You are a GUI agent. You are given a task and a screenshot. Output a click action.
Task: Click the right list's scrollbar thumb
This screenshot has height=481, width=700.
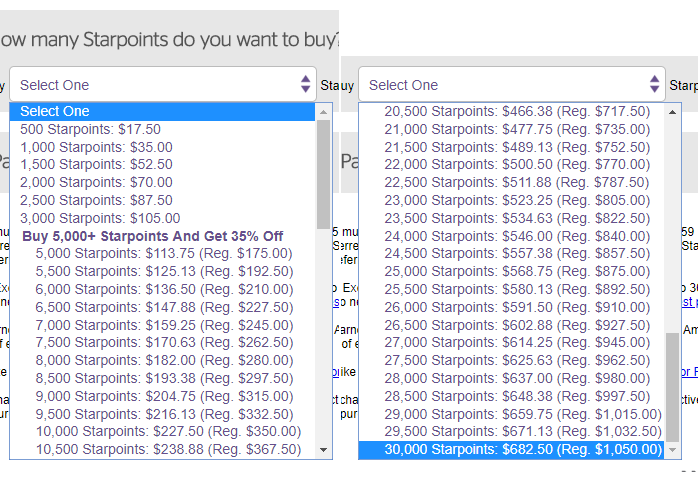click(x=673, y=387)
